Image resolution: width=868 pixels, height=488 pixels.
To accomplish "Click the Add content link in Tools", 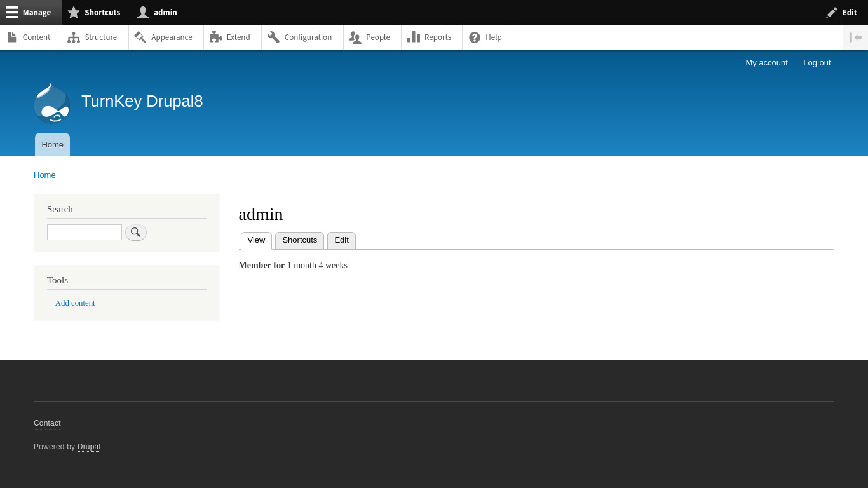I will pos(75,303).
